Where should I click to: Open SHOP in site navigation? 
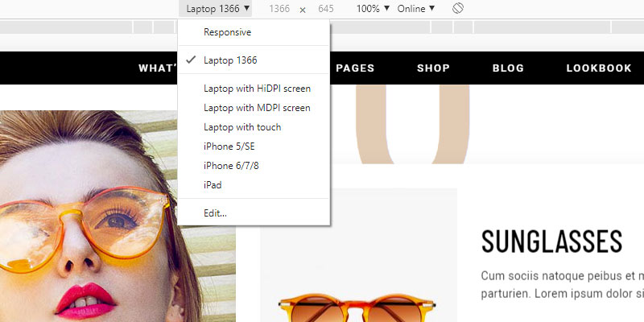pos(433,68)
